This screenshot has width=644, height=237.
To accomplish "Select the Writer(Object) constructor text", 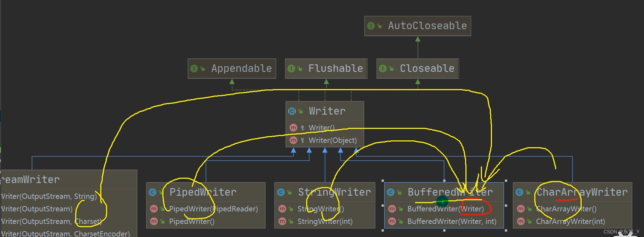I will click(332, 140).
